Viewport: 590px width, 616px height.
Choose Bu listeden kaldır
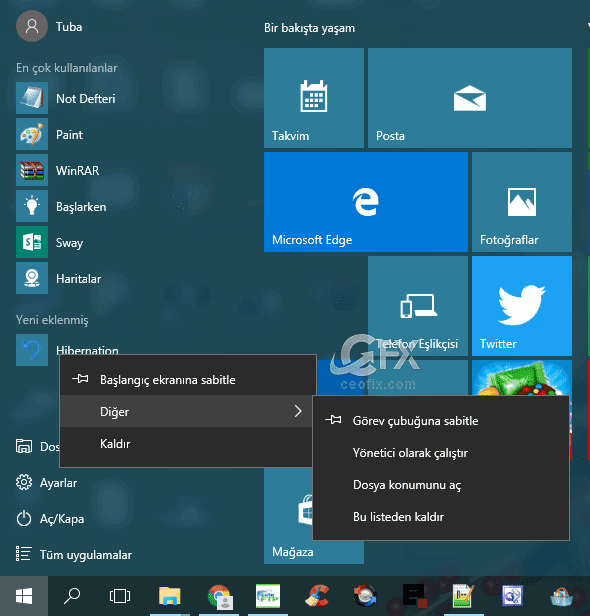[441, 517]
